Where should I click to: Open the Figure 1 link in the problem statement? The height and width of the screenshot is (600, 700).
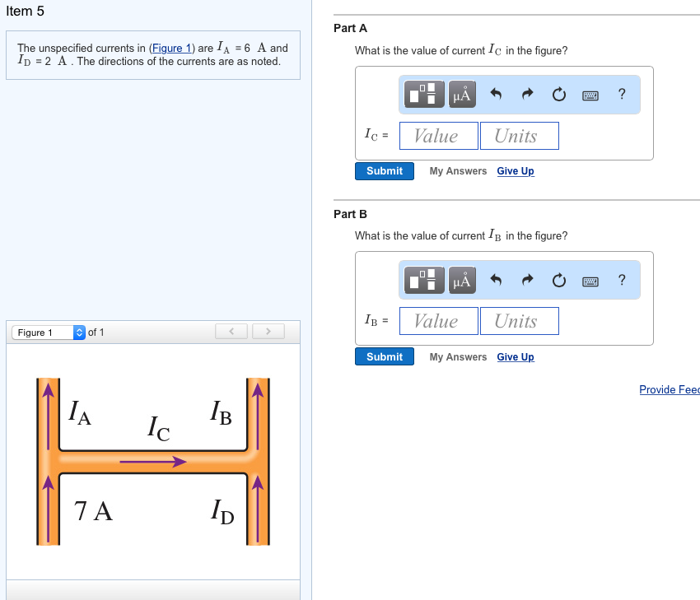pyautogui.click(x=171, y=48)
